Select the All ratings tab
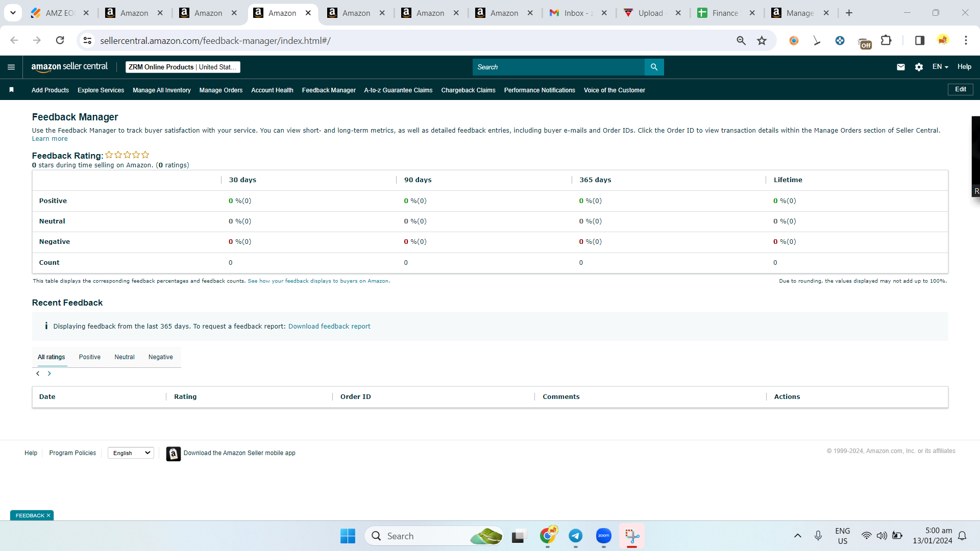This screenshot has height=551, width=980. coord(52,357)
